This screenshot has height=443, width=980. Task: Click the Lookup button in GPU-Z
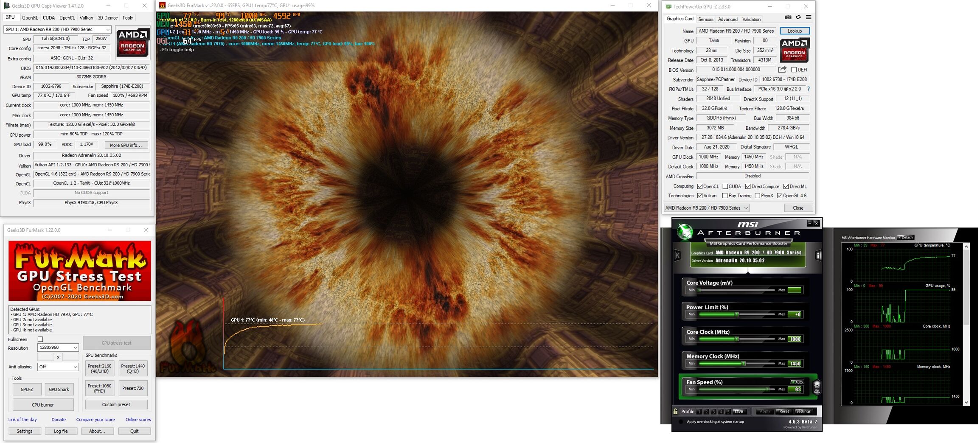(795, 31)
